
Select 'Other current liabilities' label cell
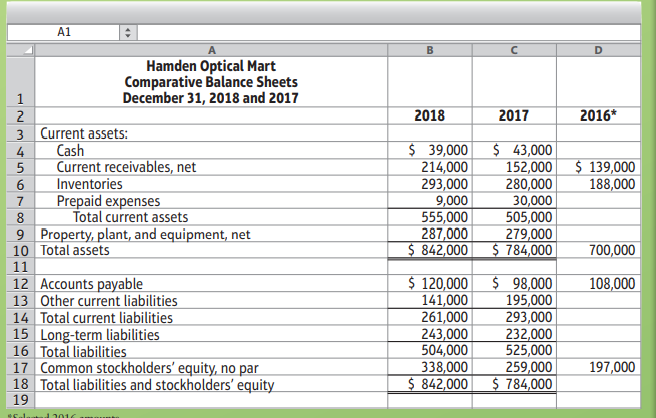coord(211,300)
